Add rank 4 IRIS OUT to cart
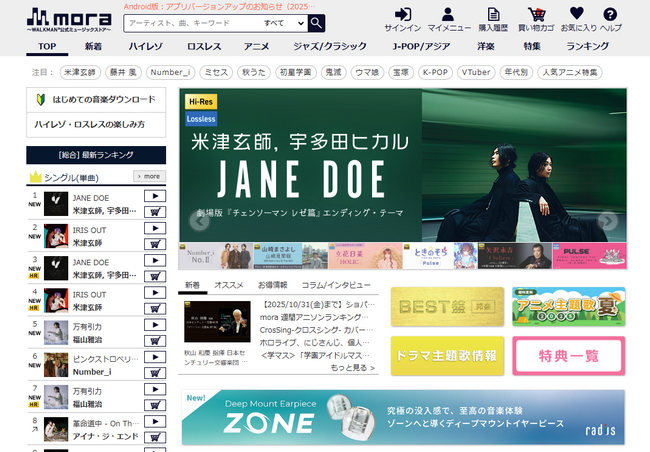Screen dimensions: 650x452 [x=155, y=309]
